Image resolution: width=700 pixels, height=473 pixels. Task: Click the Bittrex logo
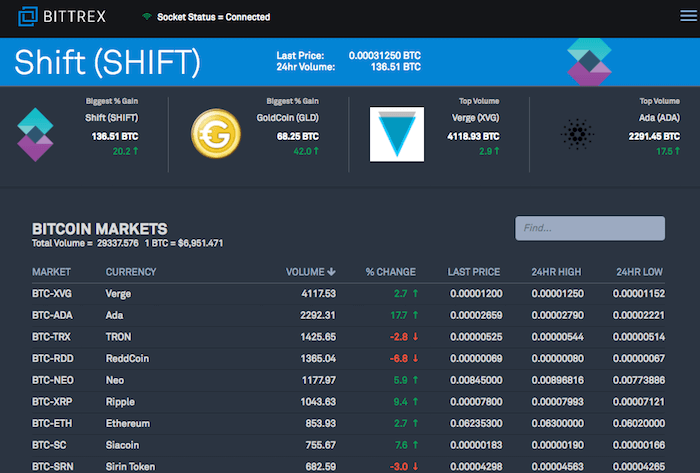(x=62, y=17)
